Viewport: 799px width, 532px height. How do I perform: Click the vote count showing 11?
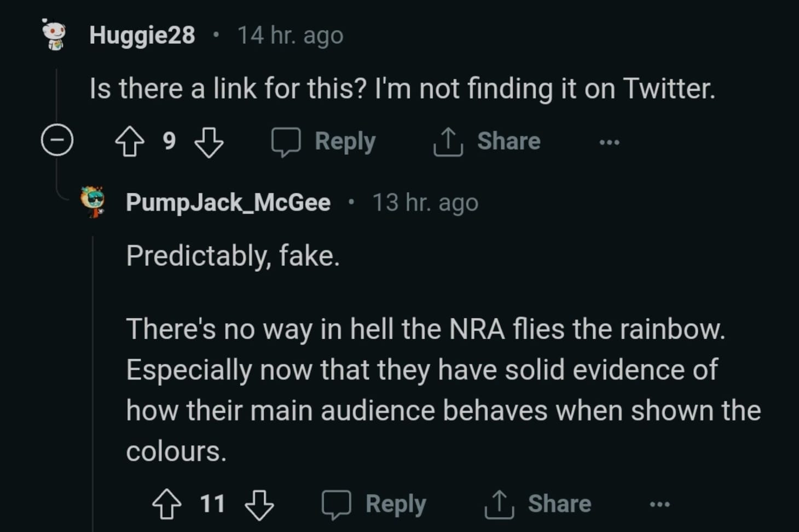(213, 504)
